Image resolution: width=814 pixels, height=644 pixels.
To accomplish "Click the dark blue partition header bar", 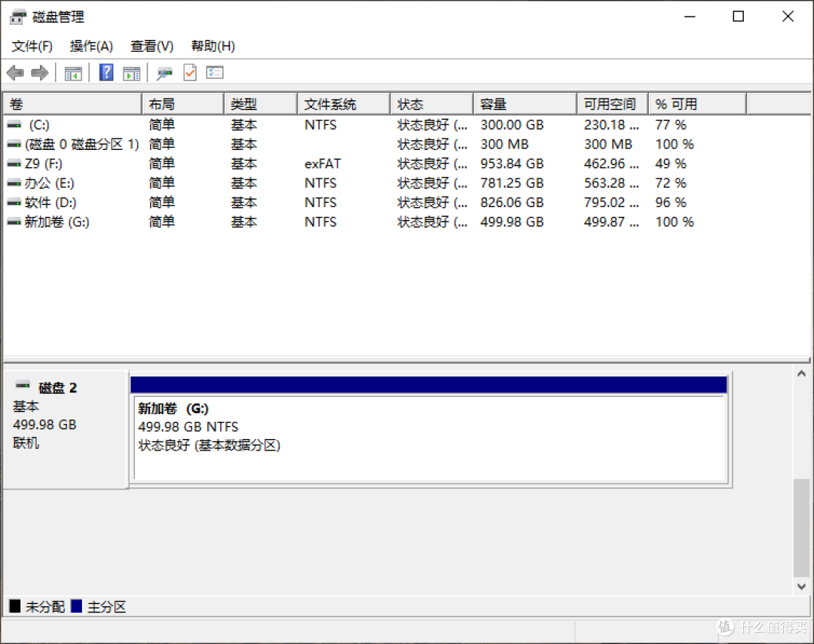I will pos(429,385).
